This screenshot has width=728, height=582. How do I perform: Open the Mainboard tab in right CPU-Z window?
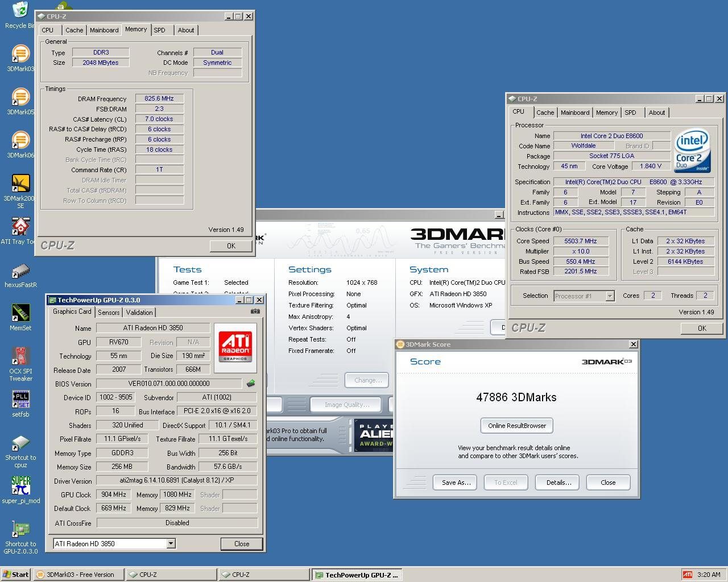click(x=575, y=113)
